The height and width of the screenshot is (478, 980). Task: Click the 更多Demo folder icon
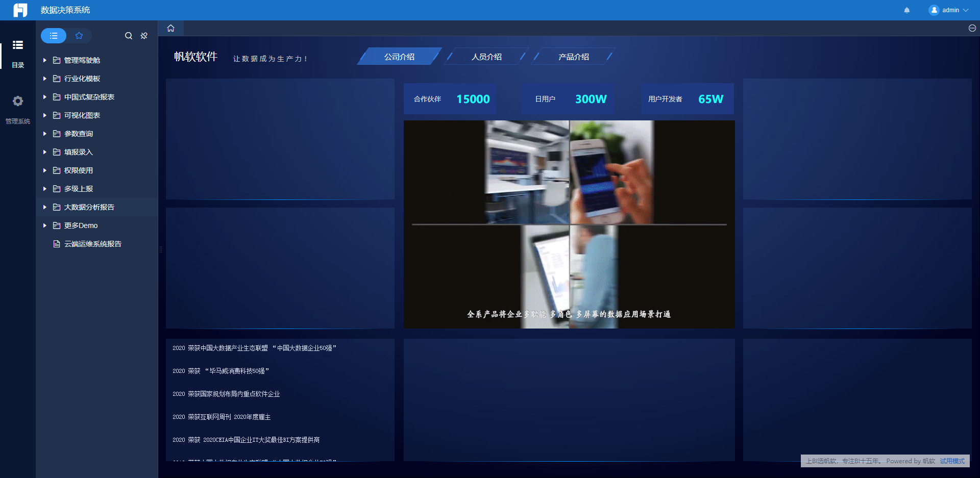tap(57, 225)
